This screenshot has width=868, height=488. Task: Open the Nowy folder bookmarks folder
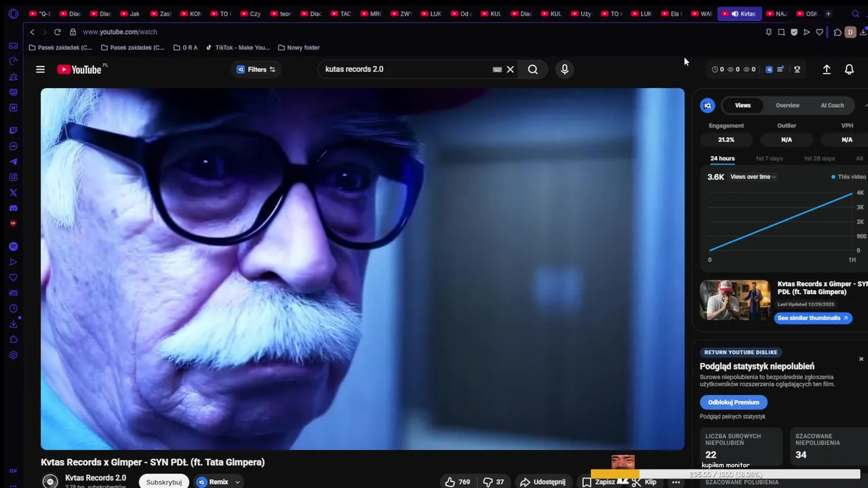(x=298, y=47)
